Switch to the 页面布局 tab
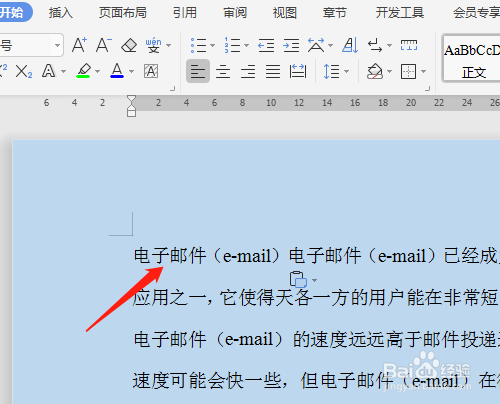Image resolution: width=500 pixels, height=404 pixels. pos(123,13)
